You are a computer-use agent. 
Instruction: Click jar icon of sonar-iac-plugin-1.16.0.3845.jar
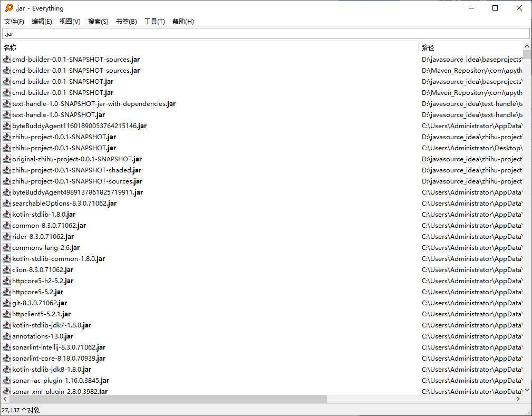pos(7,380)
